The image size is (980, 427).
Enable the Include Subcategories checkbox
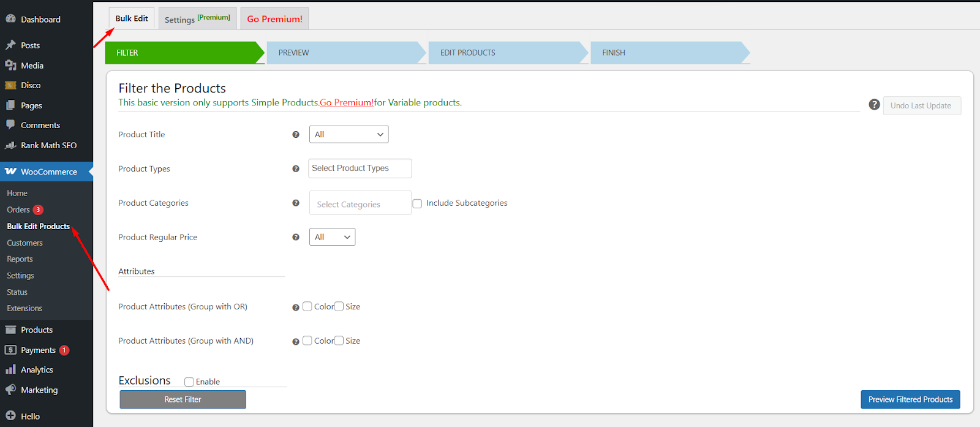coord(417,203)
